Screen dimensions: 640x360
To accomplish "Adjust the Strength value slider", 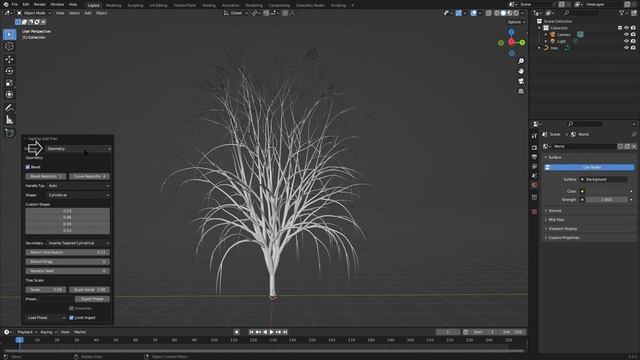I will 607,200.
